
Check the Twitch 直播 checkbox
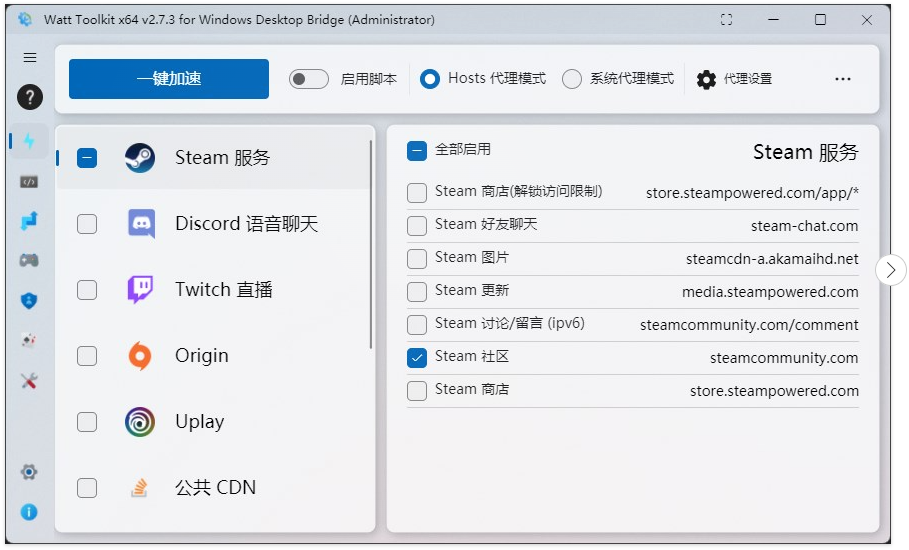[x=87, y=290]
